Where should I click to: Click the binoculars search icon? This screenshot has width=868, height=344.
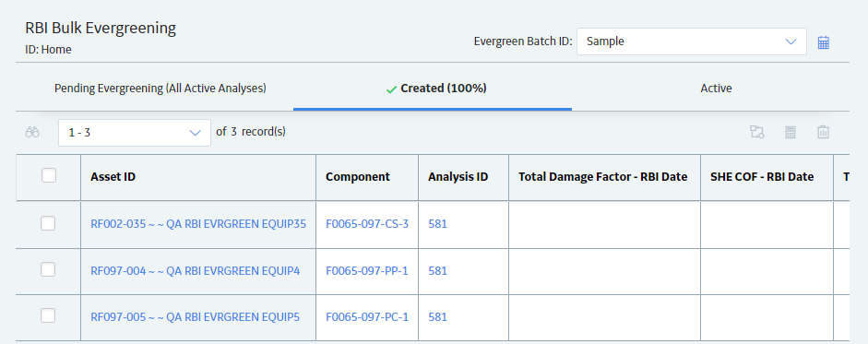point(32,132)
